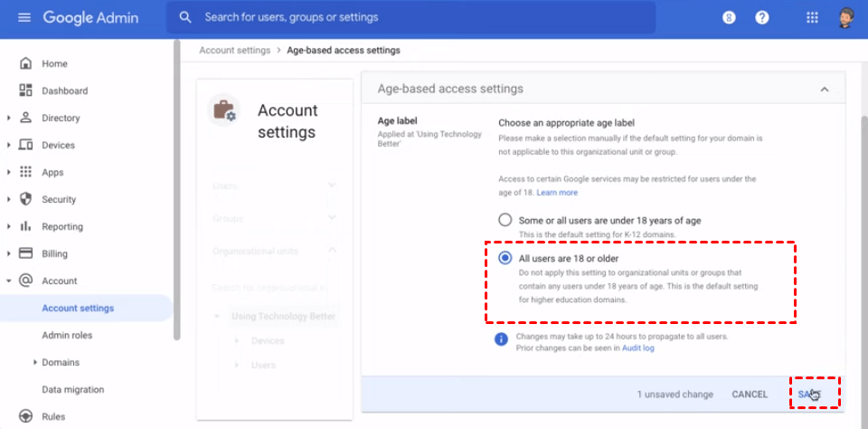
Task: Go to Data migration page
Action: point(72,389)
